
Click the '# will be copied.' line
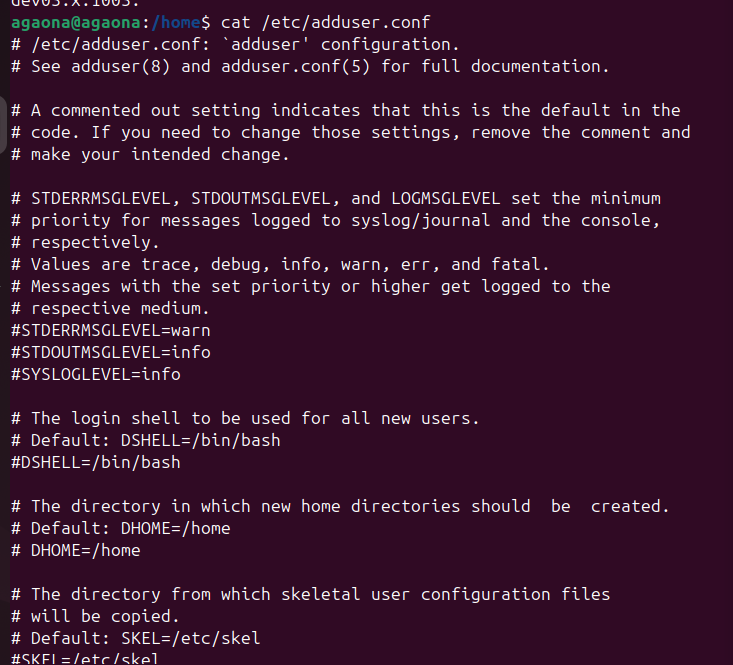point(96,616)
